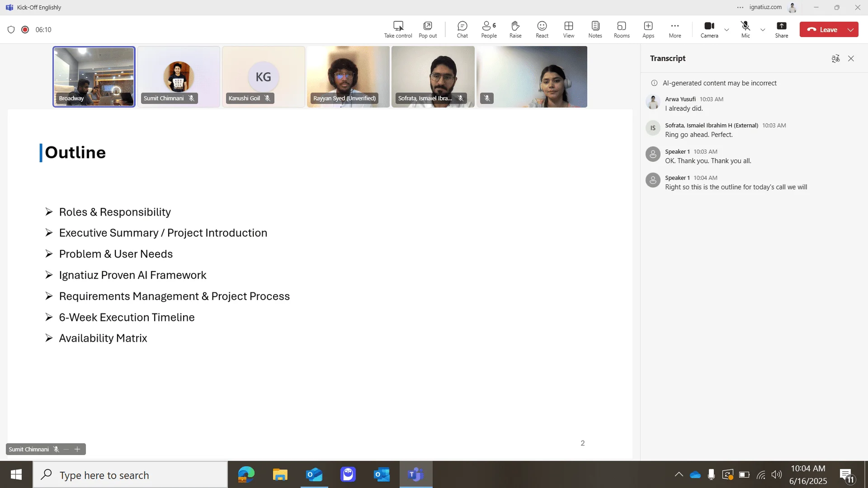Open More actions menu
This screenshot has width=868, height=488.
675,29
